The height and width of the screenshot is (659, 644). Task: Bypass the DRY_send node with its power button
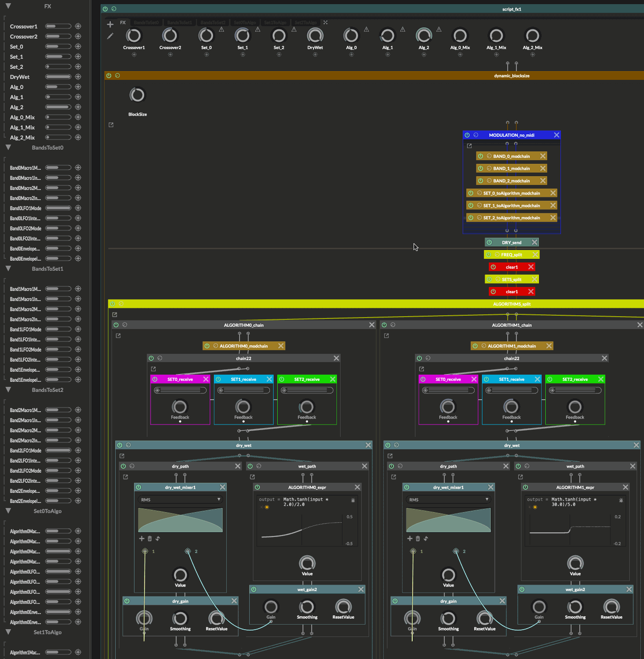489,242
